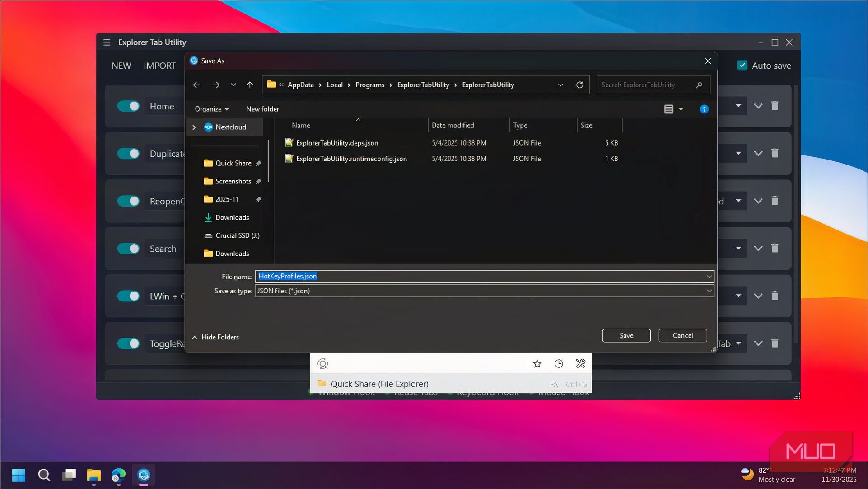Collapse with Hide Folders
Image resolution: width=868 pixels, height=489 pixels.
(215, 337)
